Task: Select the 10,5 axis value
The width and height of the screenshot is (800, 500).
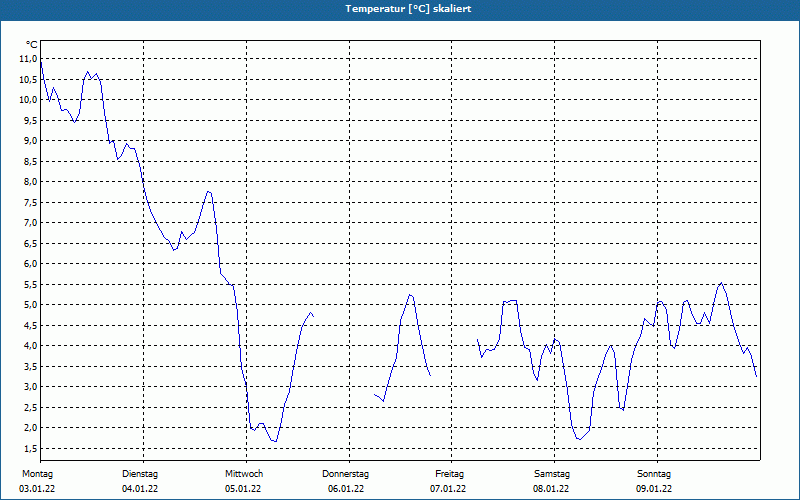Action: [29, 79]
